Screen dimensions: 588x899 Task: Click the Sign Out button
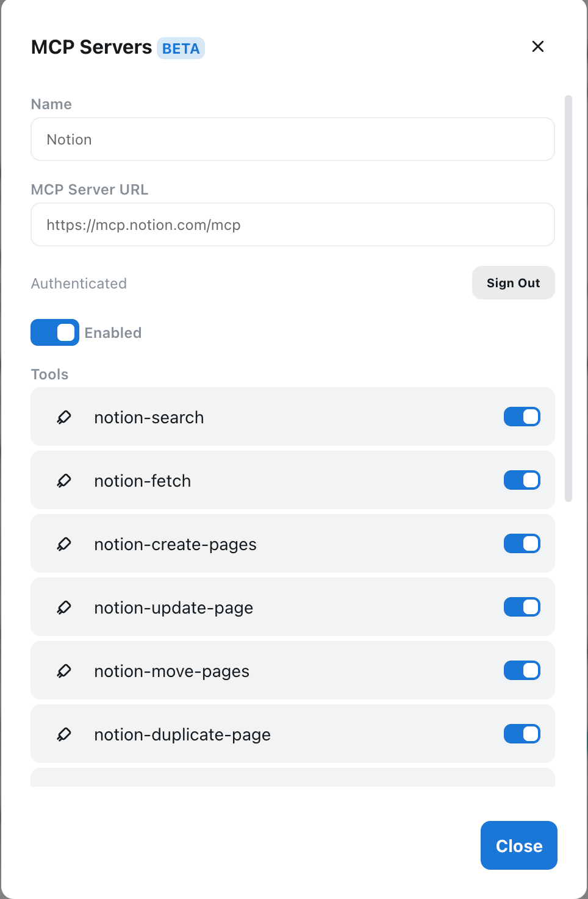(514, 283)
